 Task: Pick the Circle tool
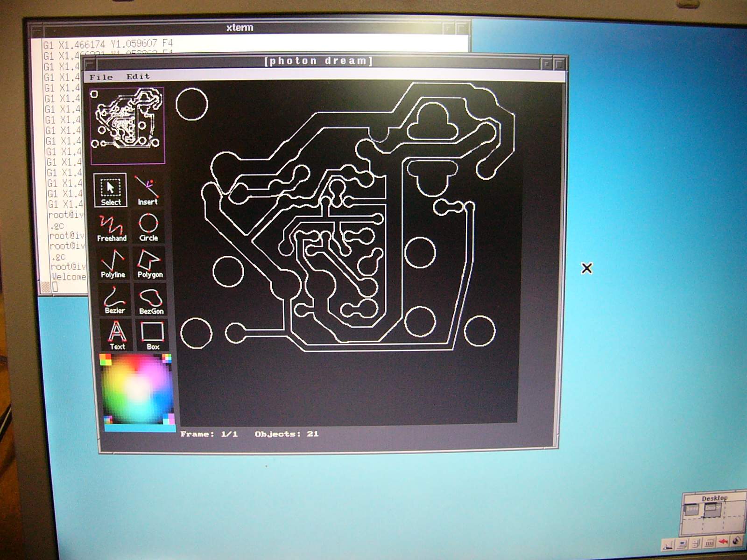point(148,227)
